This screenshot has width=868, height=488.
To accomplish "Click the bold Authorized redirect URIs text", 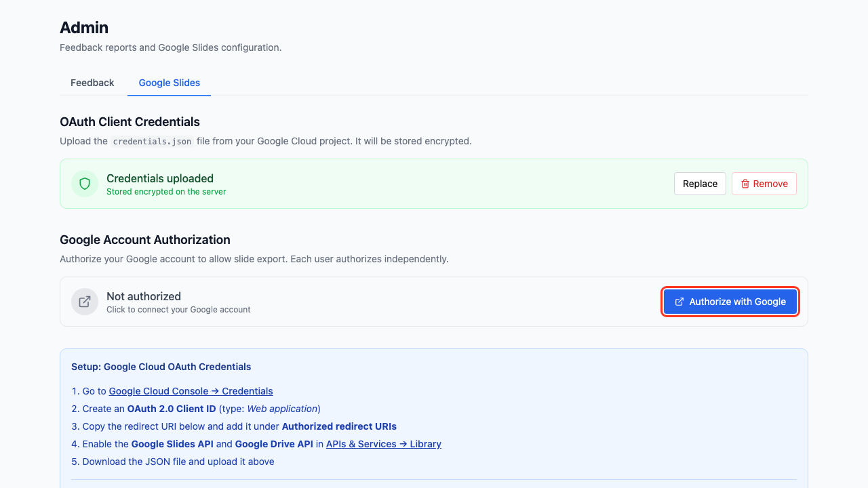I will pos(339,426).
